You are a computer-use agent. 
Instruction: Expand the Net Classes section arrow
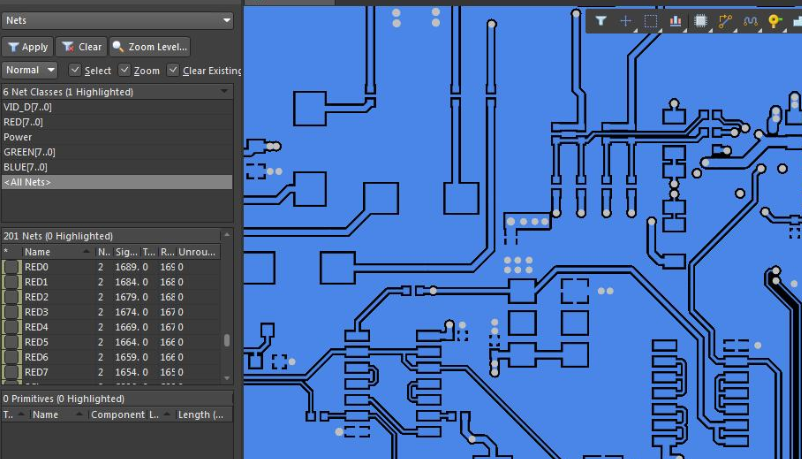click(x=224, y=92)
